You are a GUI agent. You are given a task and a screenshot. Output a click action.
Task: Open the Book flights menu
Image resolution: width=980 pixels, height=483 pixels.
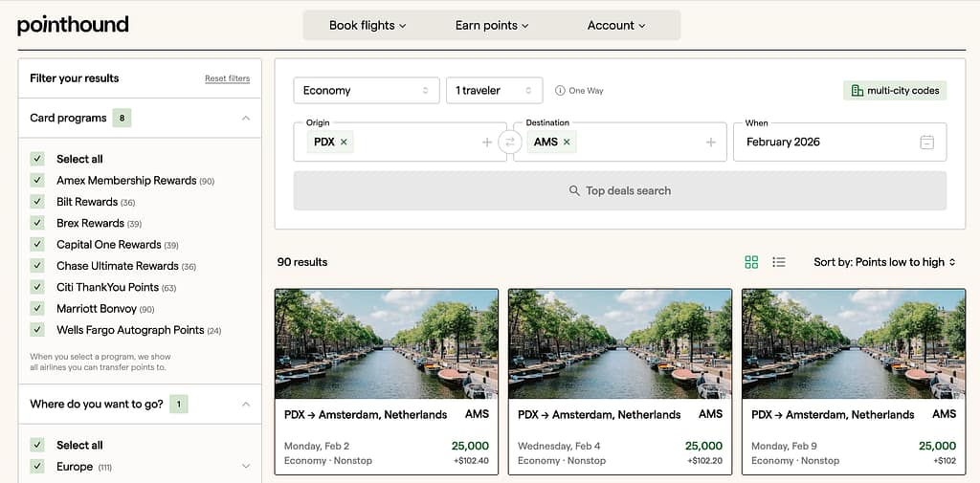click(x=367, y=25)
